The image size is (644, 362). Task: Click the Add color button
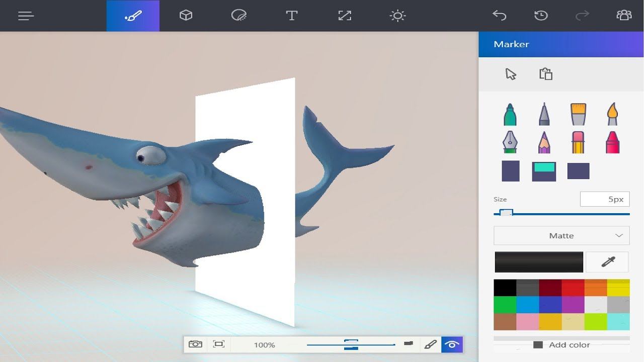(x=561, y=345)
